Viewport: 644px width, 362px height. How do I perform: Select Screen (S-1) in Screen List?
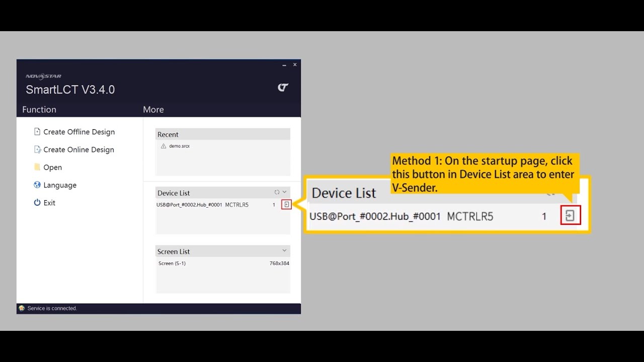point(172,263)
